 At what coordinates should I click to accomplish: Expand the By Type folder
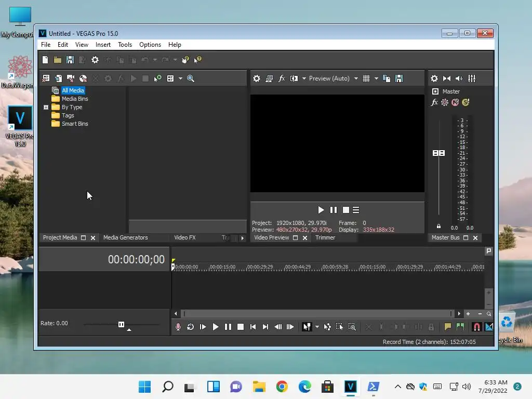pyautogui.click(x=46, y=107)
